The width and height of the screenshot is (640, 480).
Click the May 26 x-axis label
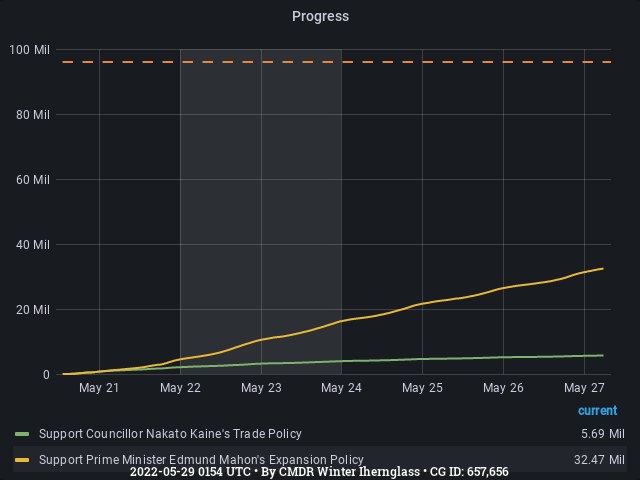pos(503,388)
